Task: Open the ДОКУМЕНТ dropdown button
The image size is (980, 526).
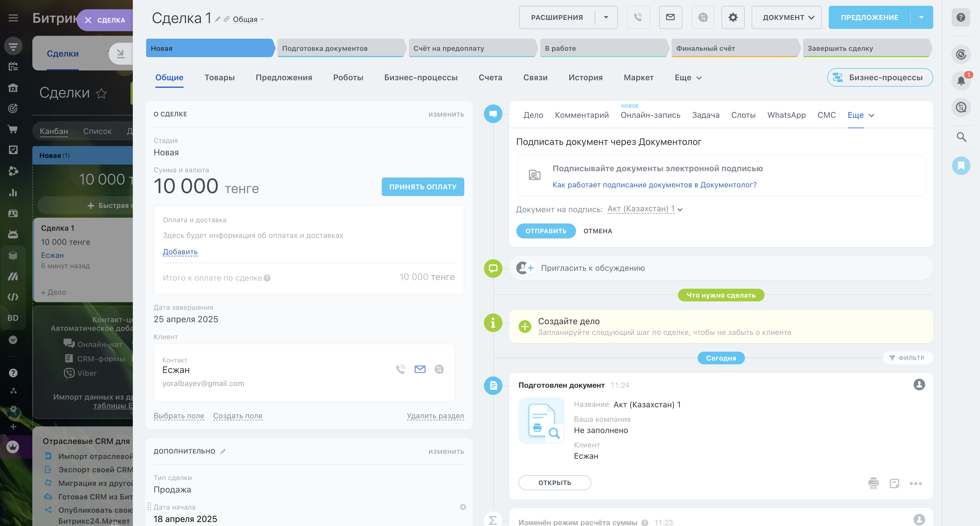Action: [786, 17]
